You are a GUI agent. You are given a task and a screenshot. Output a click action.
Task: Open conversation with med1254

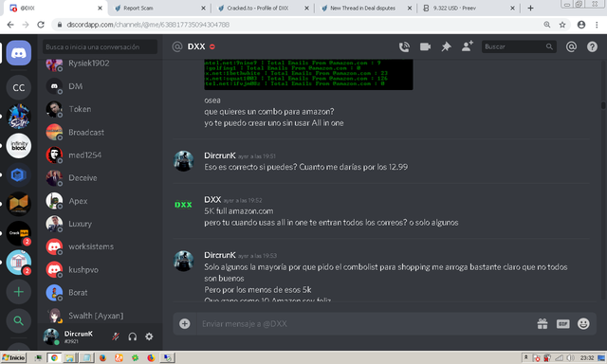100,155
